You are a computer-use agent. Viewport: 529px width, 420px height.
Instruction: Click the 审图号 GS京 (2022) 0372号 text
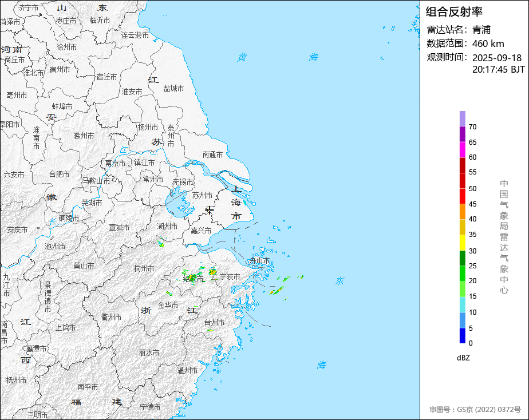(475, 410)
